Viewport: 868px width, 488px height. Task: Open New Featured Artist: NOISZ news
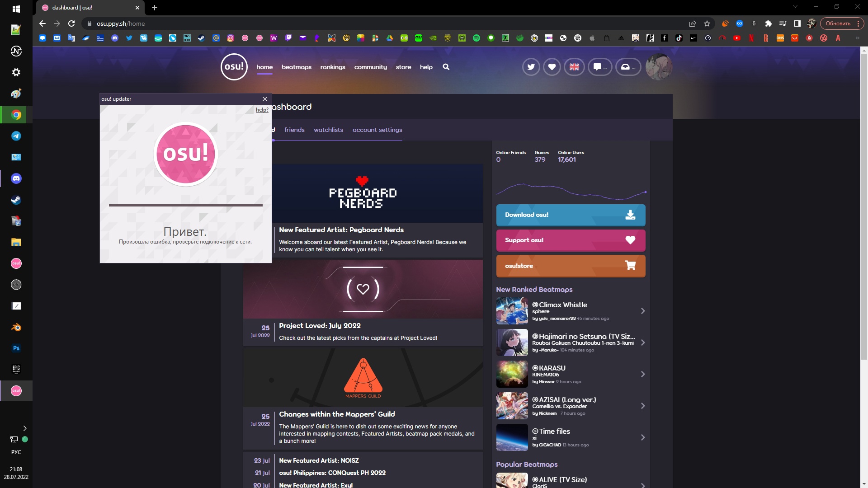[319, 460]
